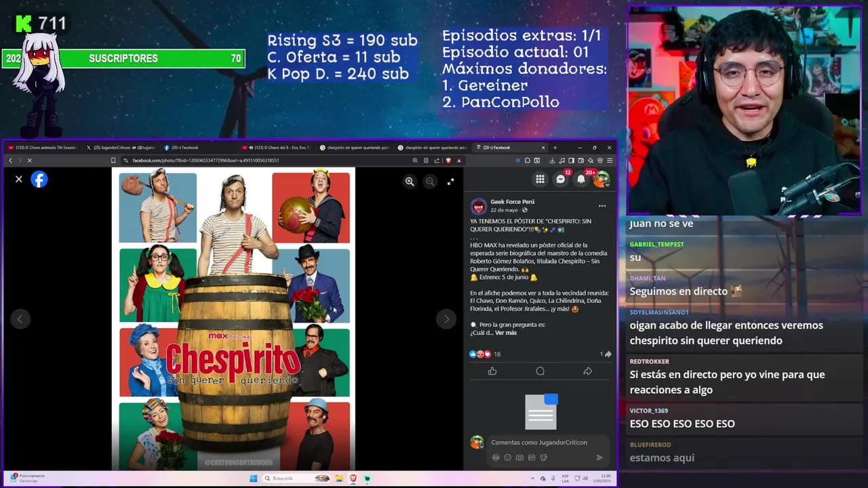This screenshot has width=868, height=488.
Task: Insert avatar sticker in comment
Action: click(x=496, y=457)
